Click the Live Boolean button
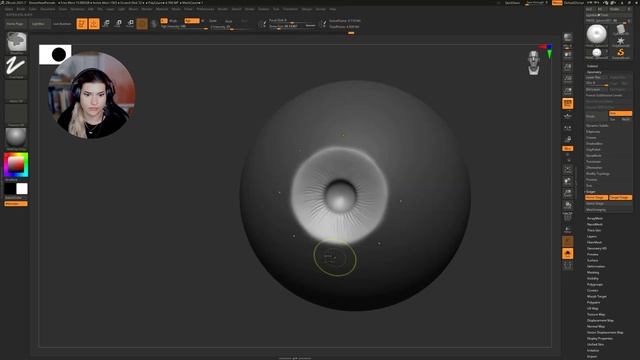 click(62, 24)
